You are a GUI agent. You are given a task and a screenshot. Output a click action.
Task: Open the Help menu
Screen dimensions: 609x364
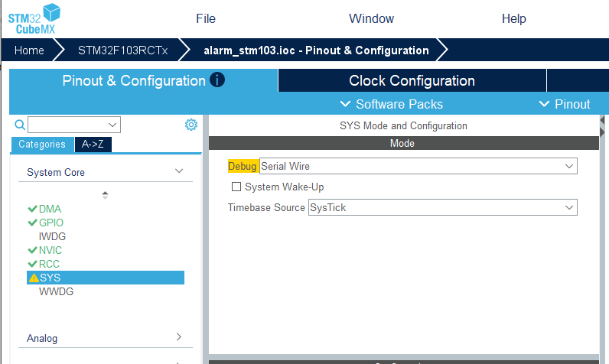[514, 18]
